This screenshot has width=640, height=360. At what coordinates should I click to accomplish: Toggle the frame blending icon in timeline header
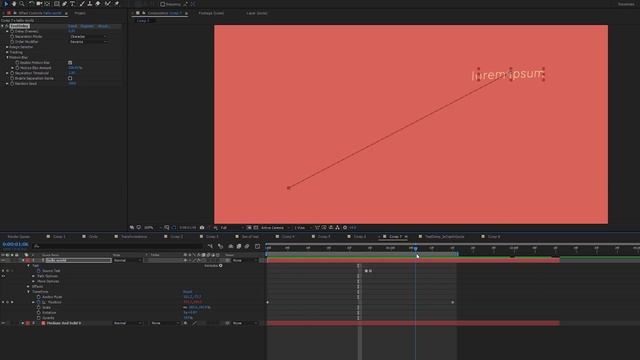click(239, 246)
